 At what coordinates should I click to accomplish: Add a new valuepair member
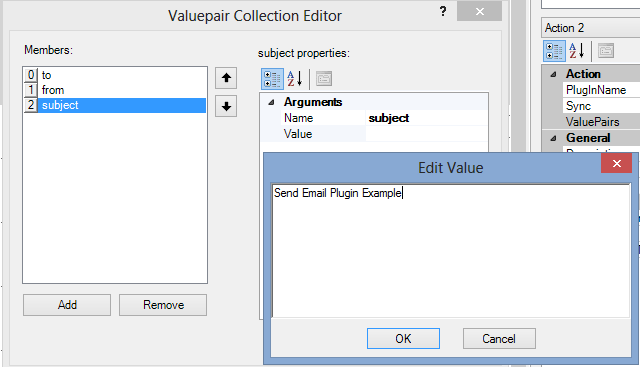[67, 305]
